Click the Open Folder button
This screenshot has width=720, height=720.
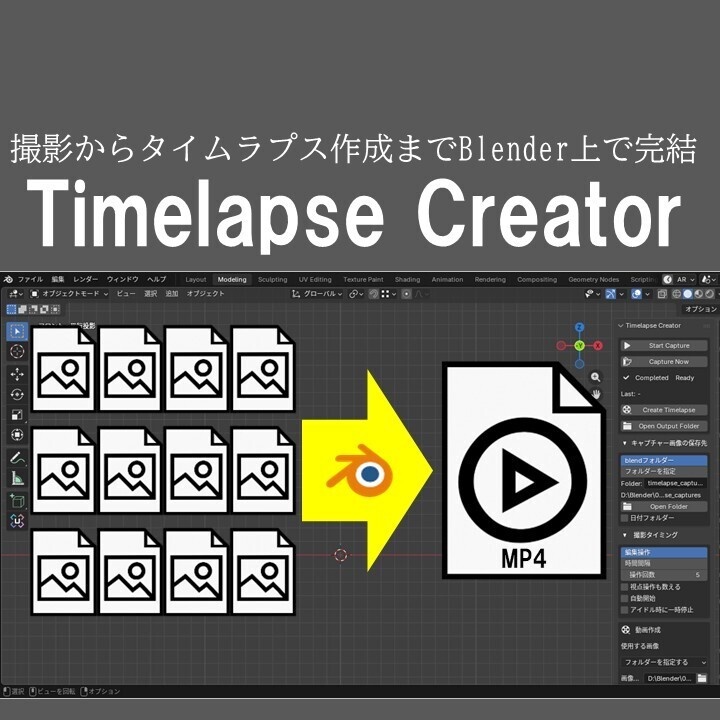[664, 506]
